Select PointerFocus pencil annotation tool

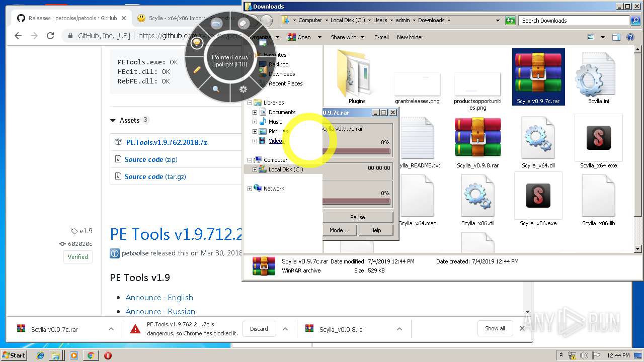[197, 70]
